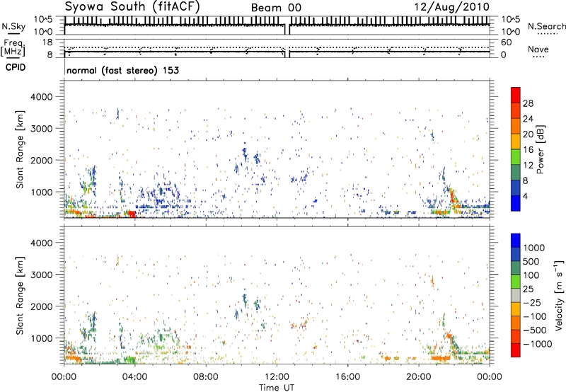The image size is (566, 392).
Task: Click the "25" label on the Velocity colorbar
Action: point(529,289)
